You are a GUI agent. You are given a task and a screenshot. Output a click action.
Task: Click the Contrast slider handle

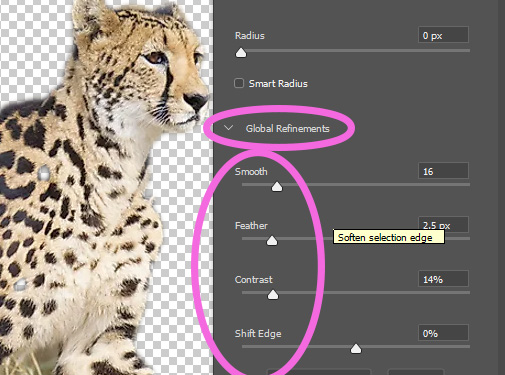[273, 295]
